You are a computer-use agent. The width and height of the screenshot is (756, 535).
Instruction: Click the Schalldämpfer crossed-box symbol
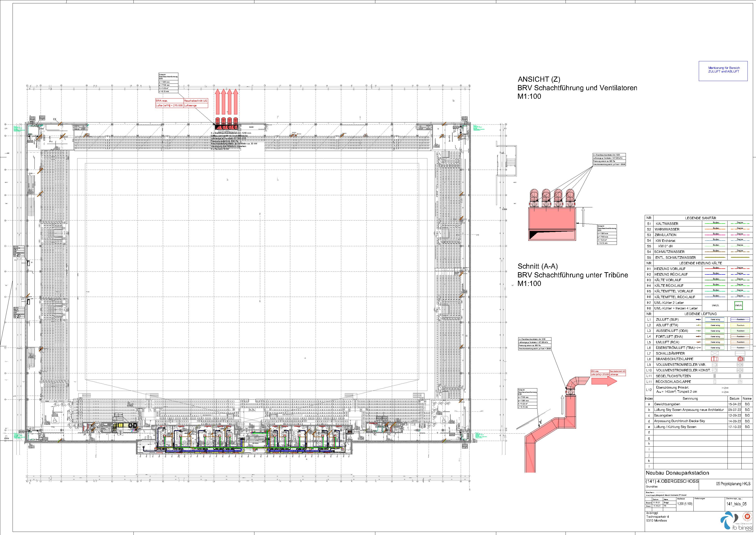coord(714,353)
